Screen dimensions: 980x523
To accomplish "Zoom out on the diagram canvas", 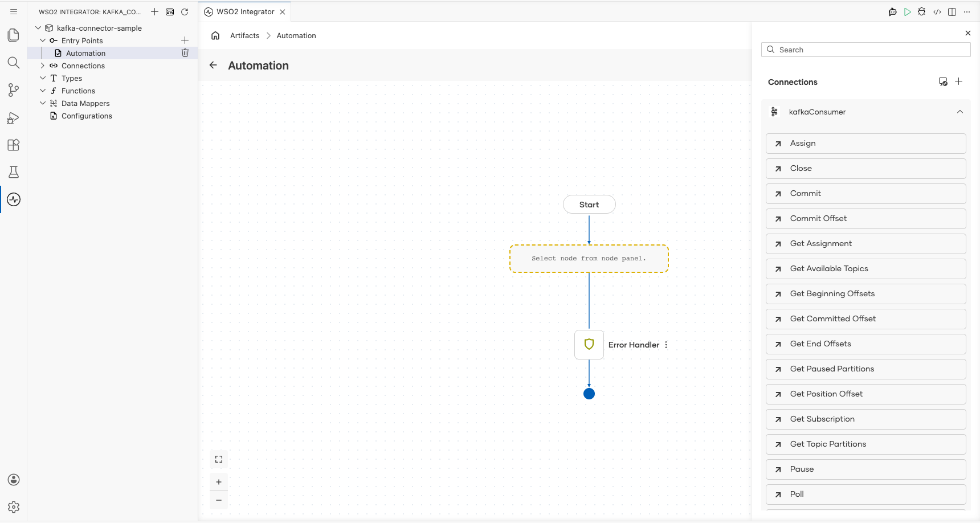I will [219, 500].
